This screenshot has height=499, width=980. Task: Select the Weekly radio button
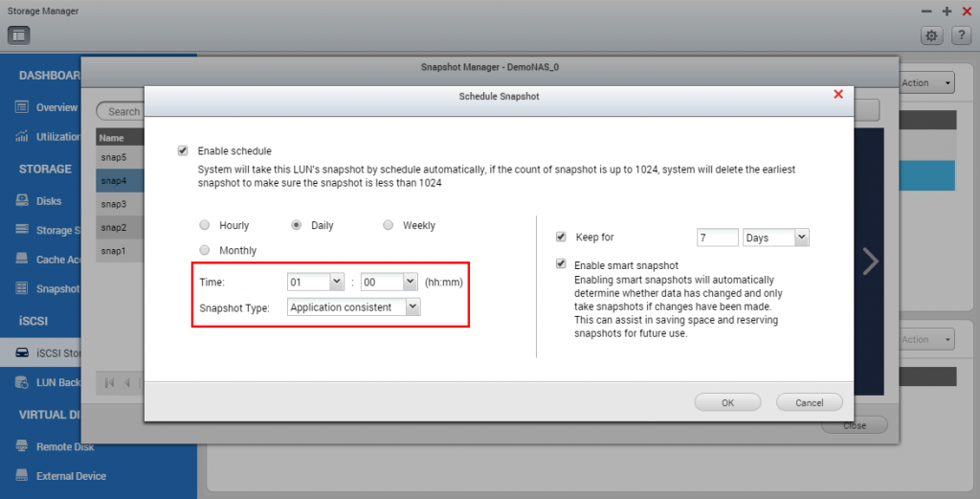tap(389, 225)
